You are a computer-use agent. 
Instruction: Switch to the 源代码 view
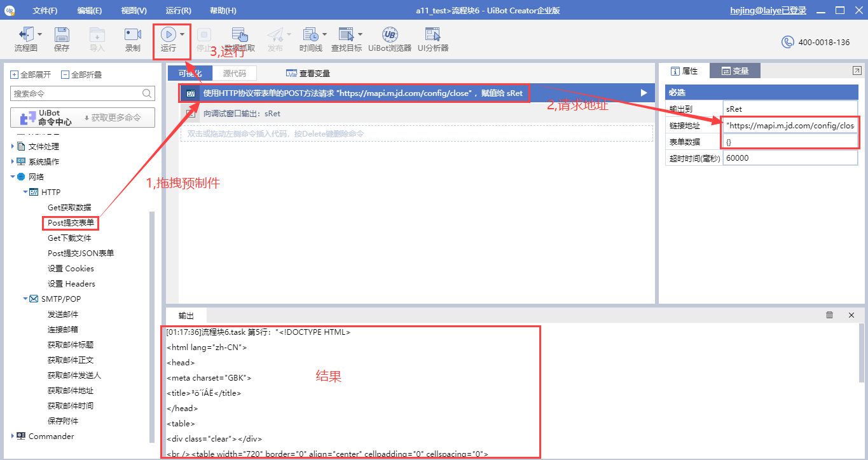234,73
